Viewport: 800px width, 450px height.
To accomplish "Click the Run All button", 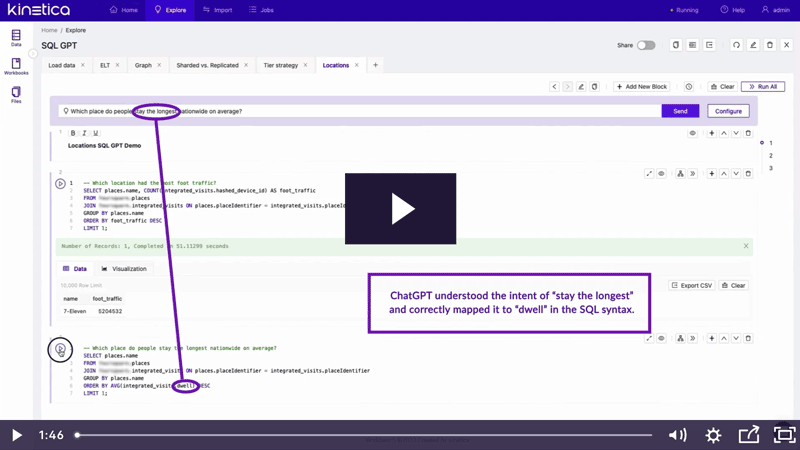I will (762, 87).
